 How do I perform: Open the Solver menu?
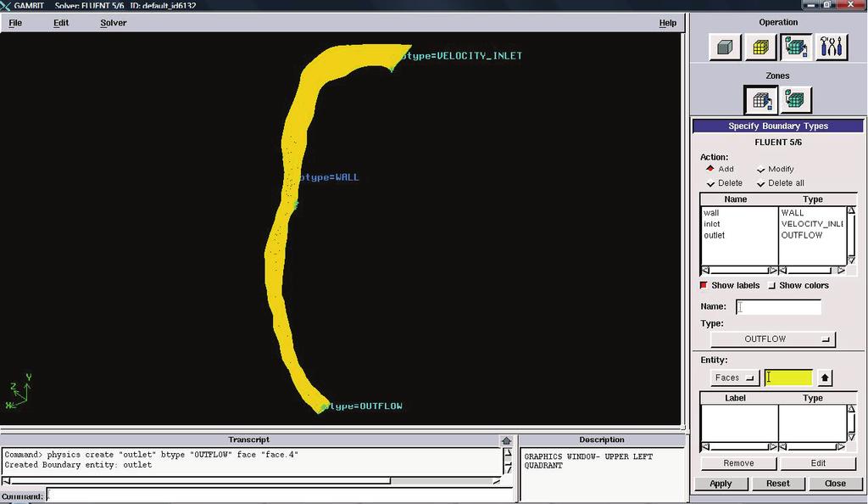coord(114,23)
